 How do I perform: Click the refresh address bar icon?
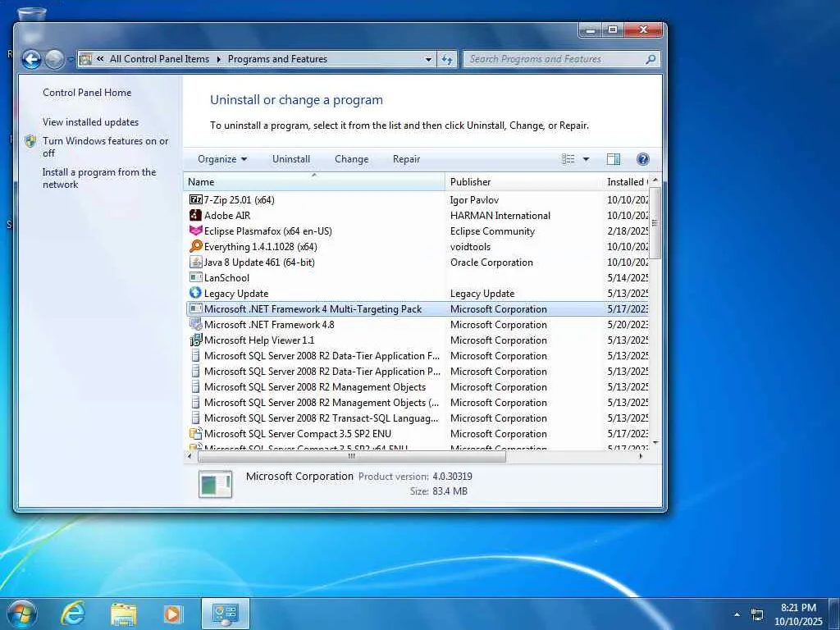tap(447, 59)
